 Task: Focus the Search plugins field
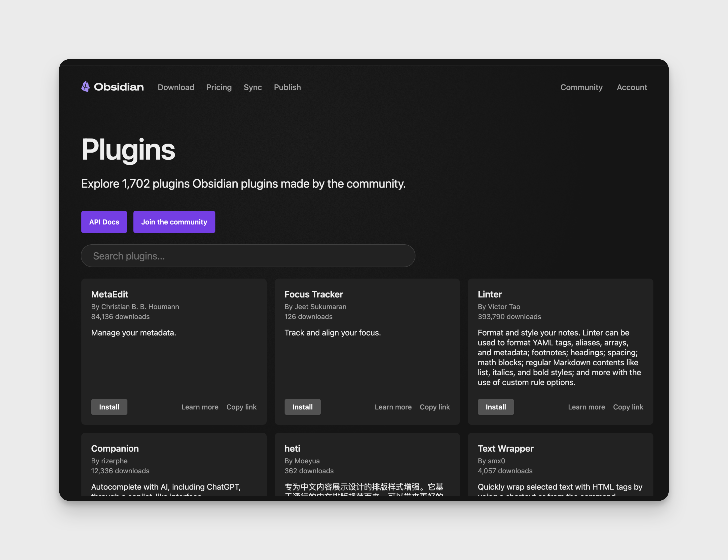[x=248, y=256]
